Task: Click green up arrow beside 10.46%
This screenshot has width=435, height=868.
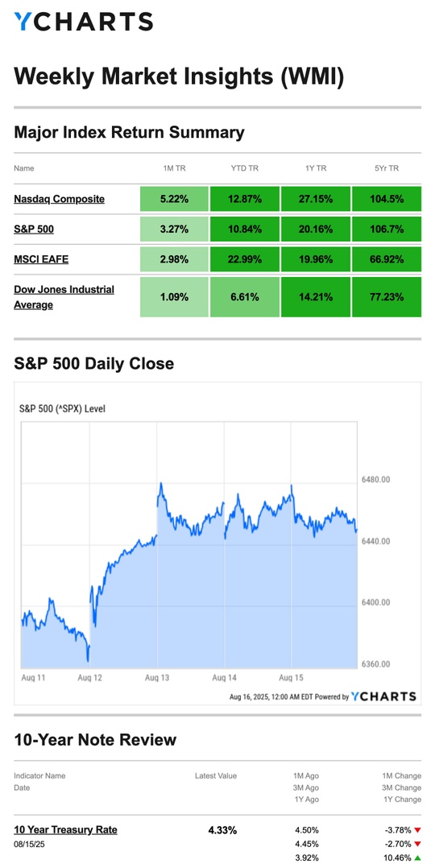Action: coord(416,858)
